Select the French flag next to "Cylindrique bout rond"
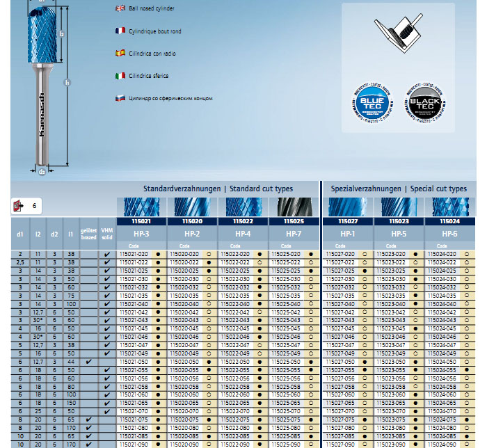The height and width of the screenshot is (448, 487). click(120, 31)
